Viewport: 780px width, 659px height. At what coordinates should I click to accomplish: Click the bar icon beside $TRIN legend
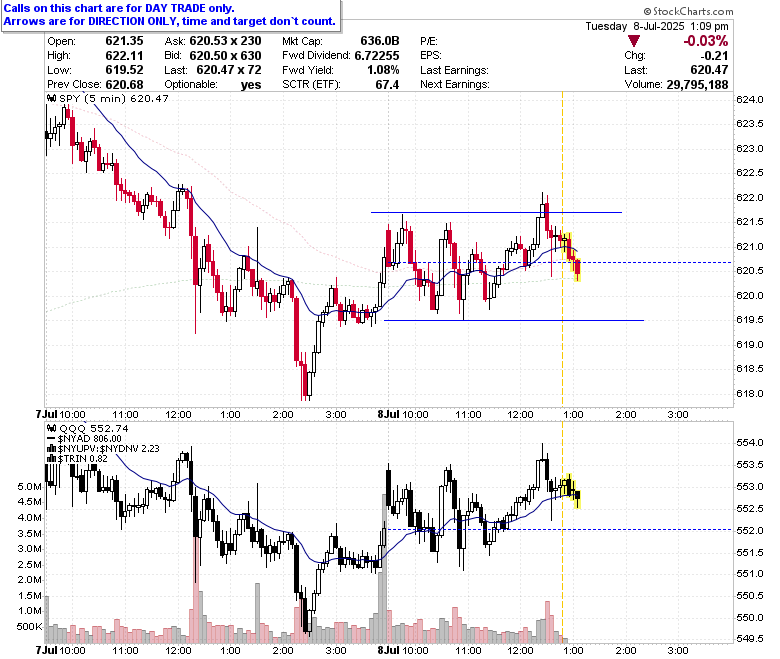pos(52,459)
